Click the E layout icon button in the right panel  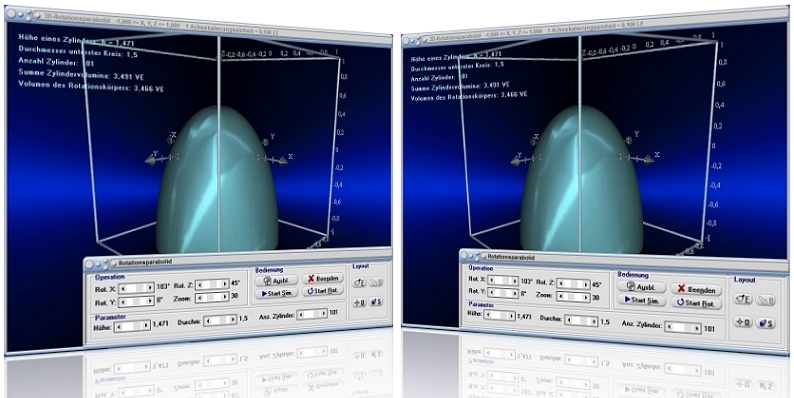coord(744,299)
